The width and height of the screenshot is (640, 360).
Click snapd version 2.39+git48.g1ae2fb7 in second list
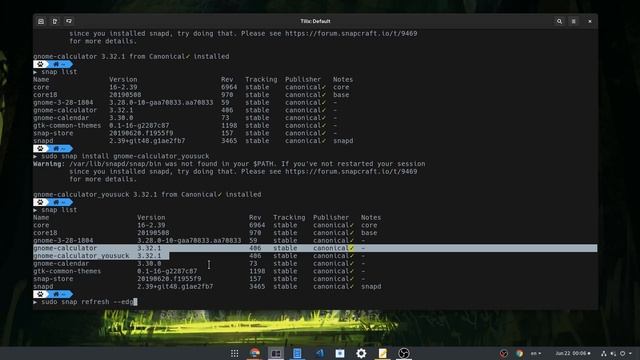(x=175, y=287)
